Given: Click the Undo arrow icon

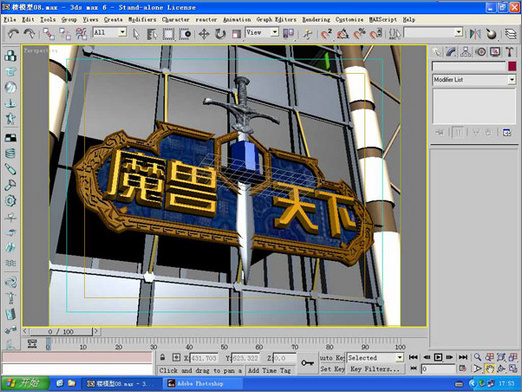Looking at the screenshot, I should pos(13,34).
